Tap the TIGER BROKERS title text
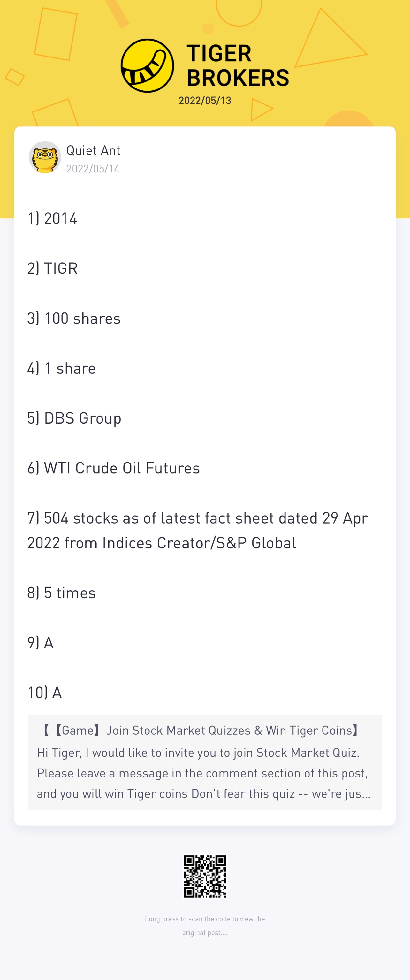The height and width of the screenshot is (980, 410). [238, 65]
